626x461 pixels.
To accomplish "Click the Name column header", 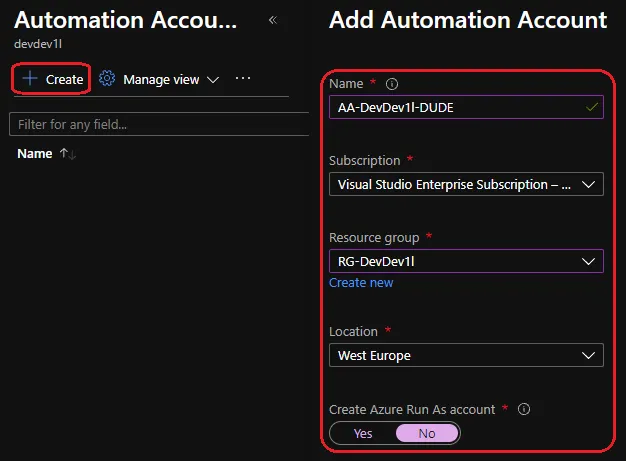I will point(35,154).
